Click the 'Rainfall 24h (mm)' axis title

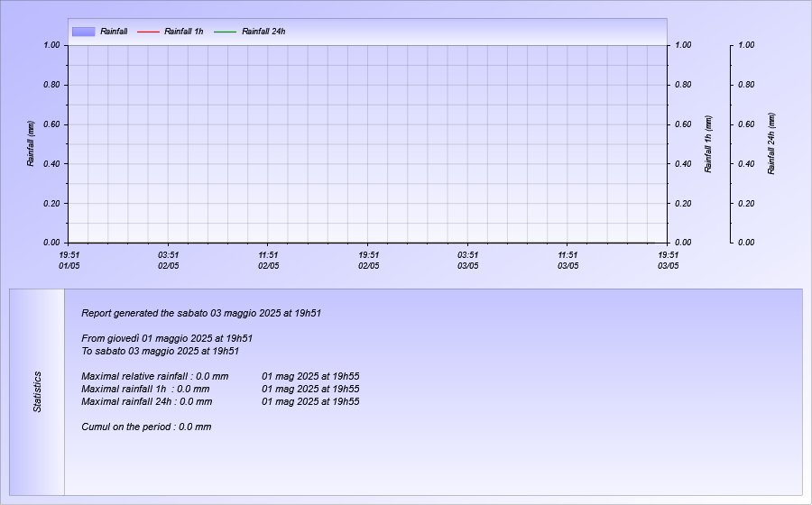coord(771,144)
